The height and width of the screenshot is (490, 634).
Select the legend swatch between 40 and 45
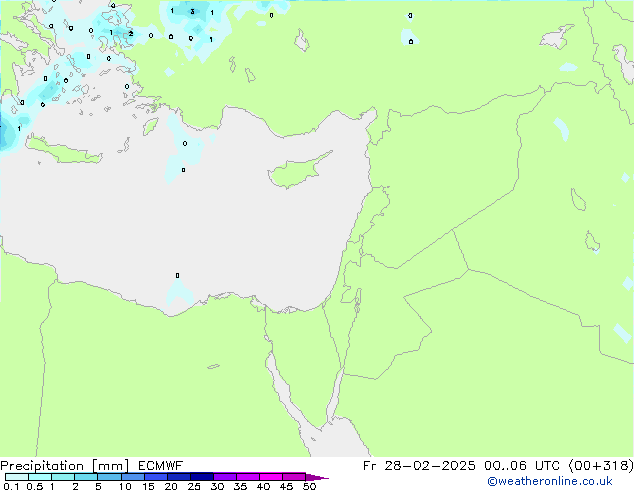(x=271, y=477)
